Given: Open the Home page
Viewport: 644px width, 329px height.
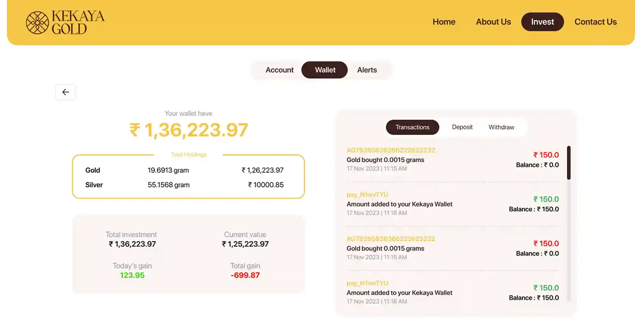Looking at the screenshot, I should click(x=444, y=22).
